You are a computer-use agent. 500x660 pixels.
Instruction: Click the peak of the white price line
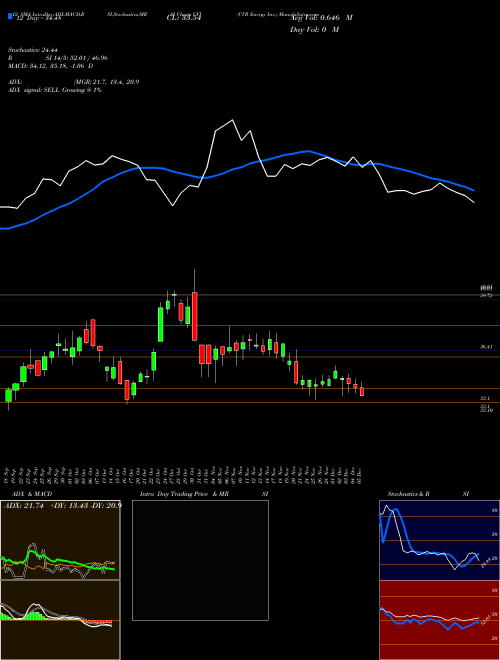[232, 120]
